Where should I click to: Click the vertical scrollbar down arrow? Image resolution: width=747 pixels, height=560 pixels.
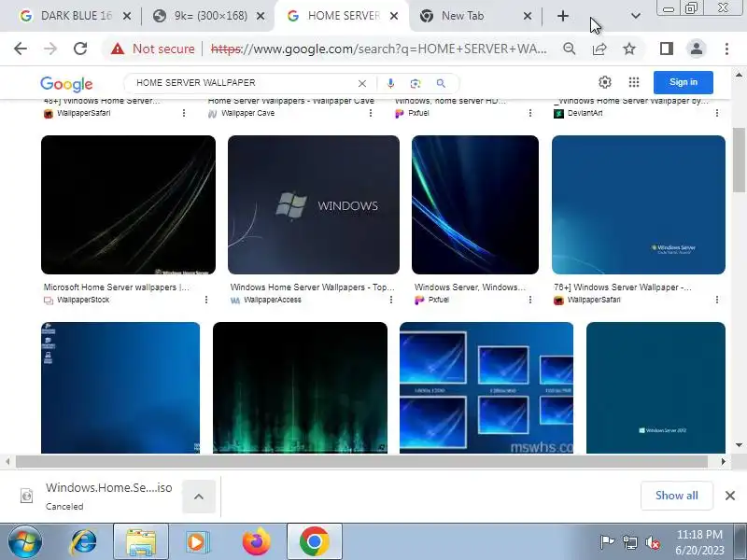[739, 445]
